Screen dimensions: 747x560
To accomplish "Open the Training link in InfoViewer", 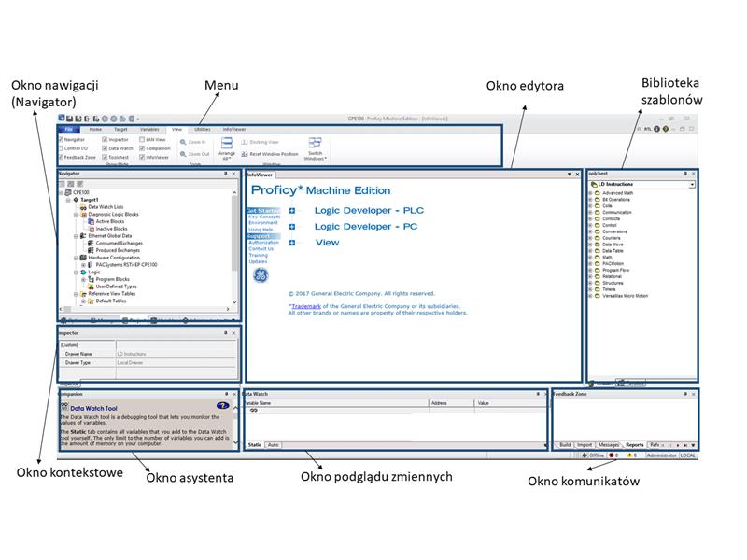I will tap(259, 255).
